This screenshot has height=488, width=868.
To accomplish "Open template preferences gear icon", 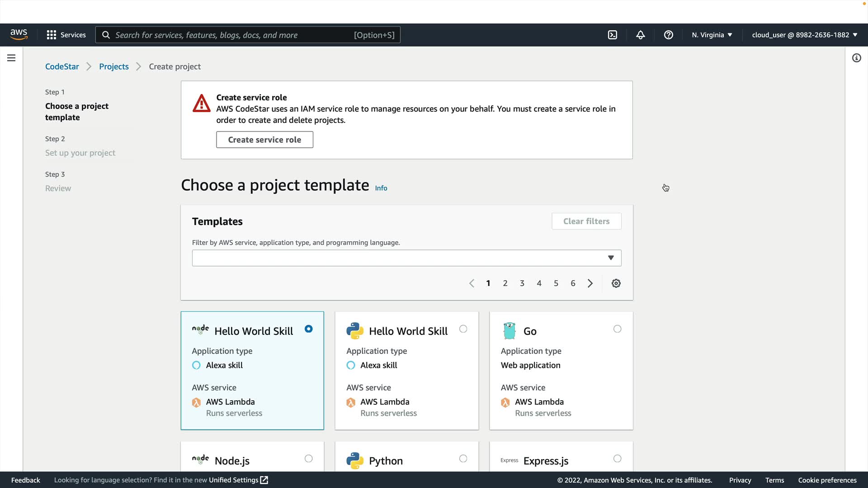I will click(x=616, y=283).
